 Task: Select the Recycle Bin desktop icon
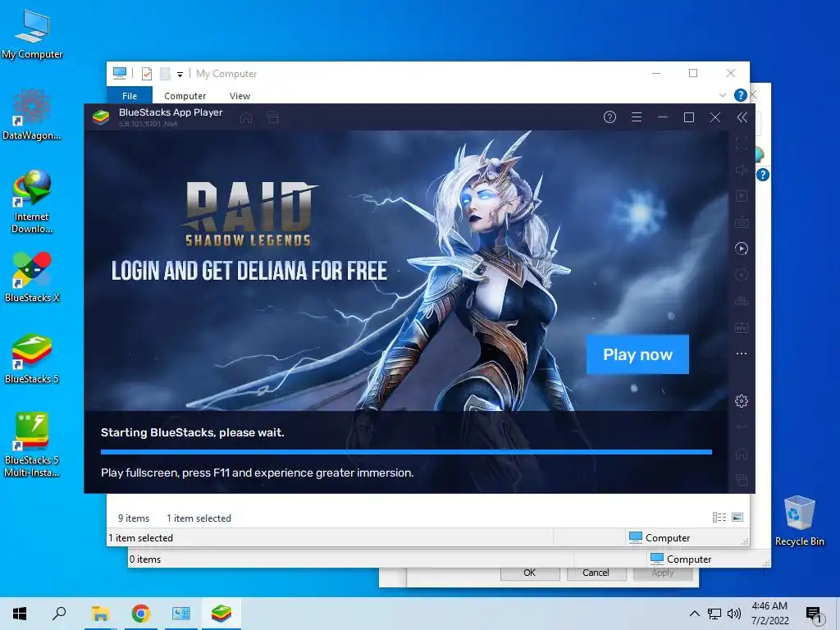pyautogui.click(x=799, y=521)
